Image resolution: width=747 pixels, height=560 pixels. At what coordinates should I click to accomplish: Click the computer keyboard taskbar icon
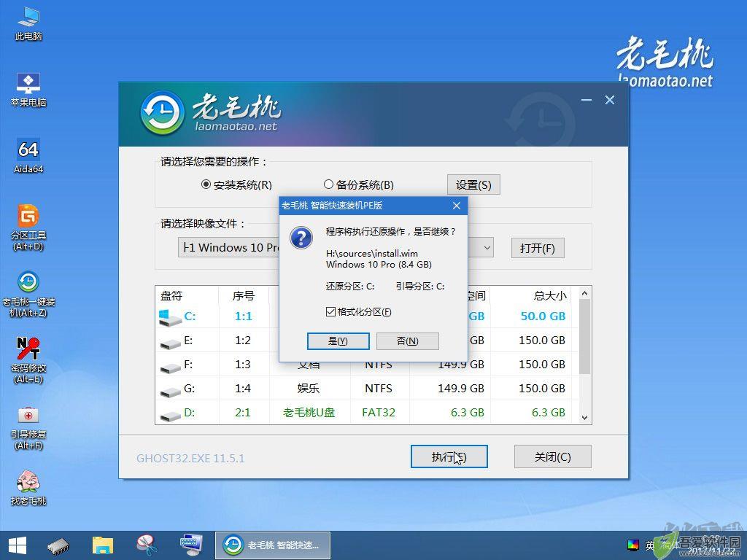[x=191, y=545]
